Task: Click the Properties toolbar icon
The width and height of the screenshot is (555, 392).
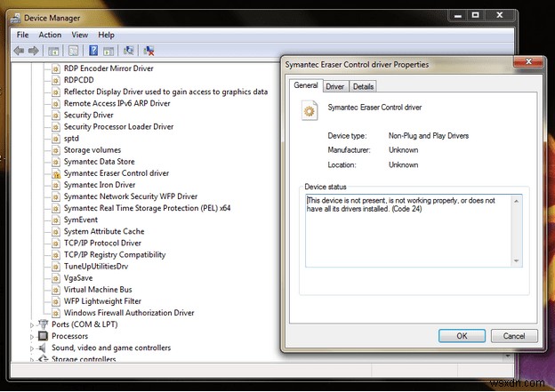Action: [x=75, y=51]
